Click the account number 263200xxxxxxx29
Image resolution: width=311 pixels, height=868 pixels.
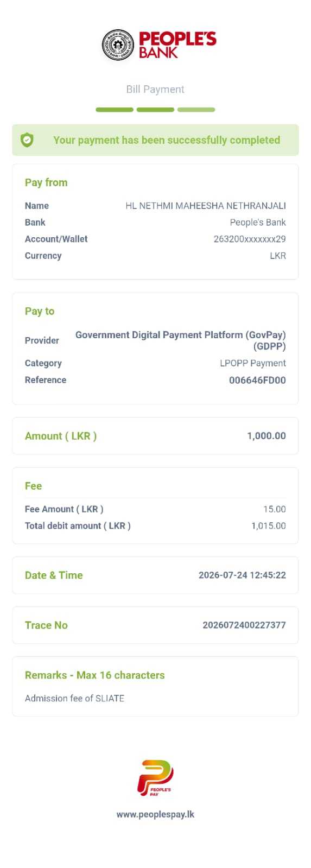250,239
